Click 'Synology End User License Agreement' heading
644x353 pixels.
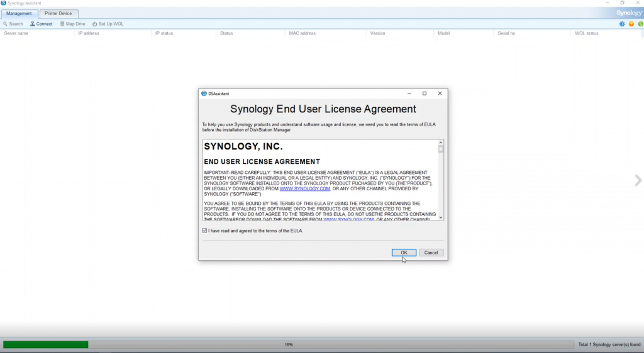pyautogui.click(x=323, y=109)
